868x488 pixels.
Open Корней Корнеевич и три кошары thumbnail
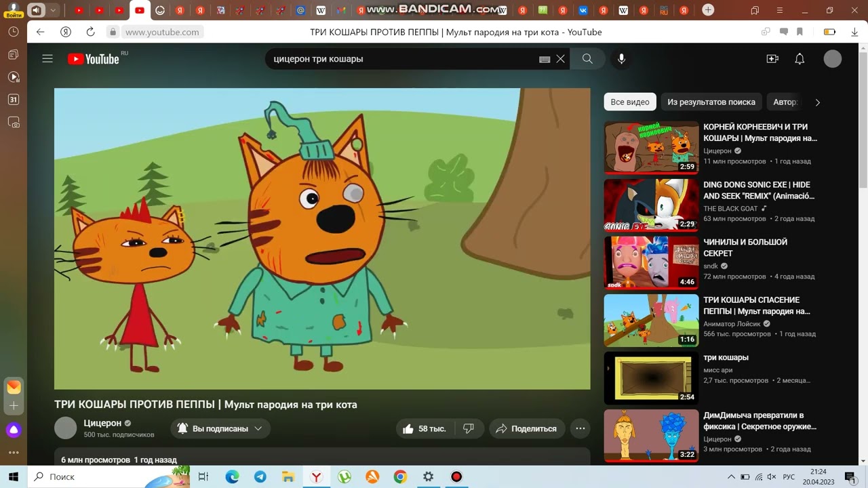(651, 148)
